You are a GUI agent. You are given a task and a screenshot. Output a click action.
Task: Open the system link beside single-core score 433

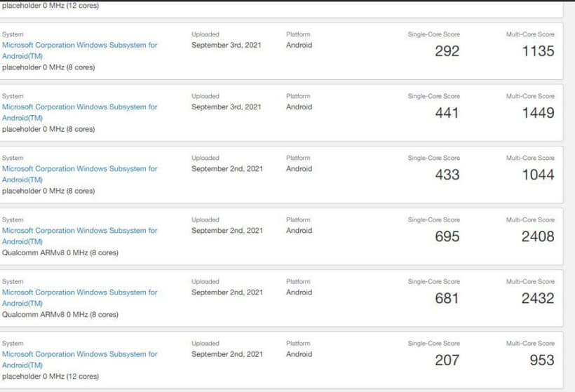[79, 168]
